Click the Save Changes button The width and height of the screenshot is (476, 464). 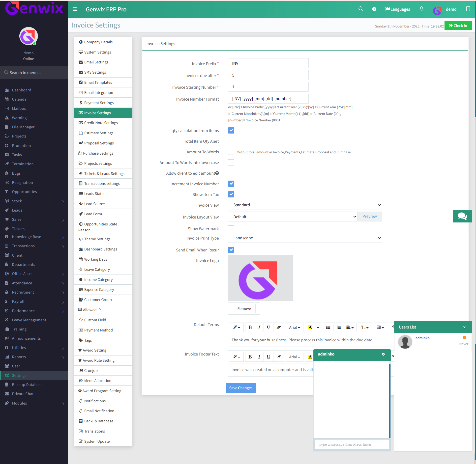[240, 388]
